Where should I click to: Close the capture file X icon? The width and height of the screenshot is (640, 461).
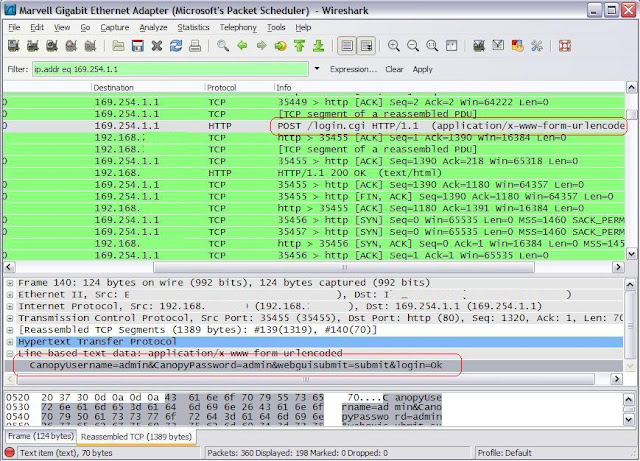(157, 46)
